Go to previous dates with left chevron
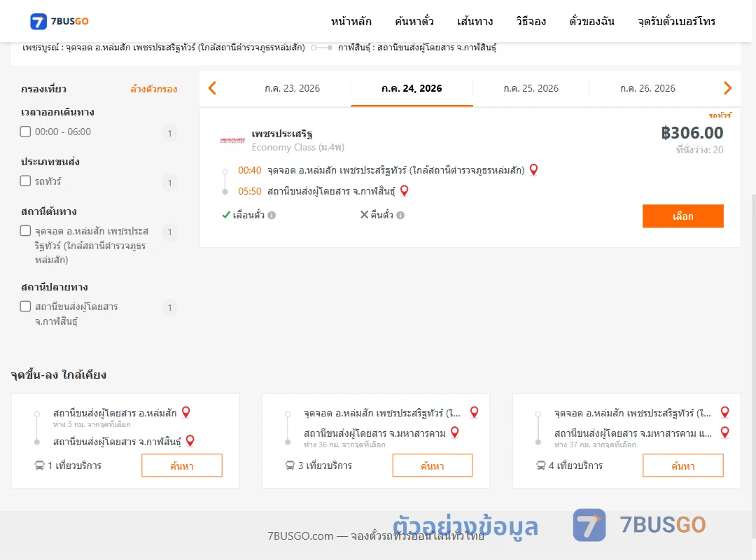Screen dimensions: 756x560 click(212, 88)
